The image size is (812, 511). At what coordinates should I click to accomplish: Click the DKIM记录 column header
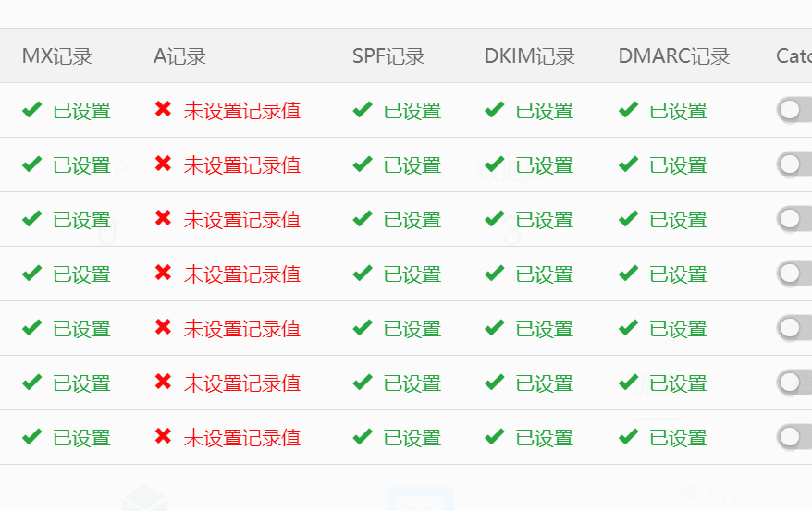(x=530, y=56)
